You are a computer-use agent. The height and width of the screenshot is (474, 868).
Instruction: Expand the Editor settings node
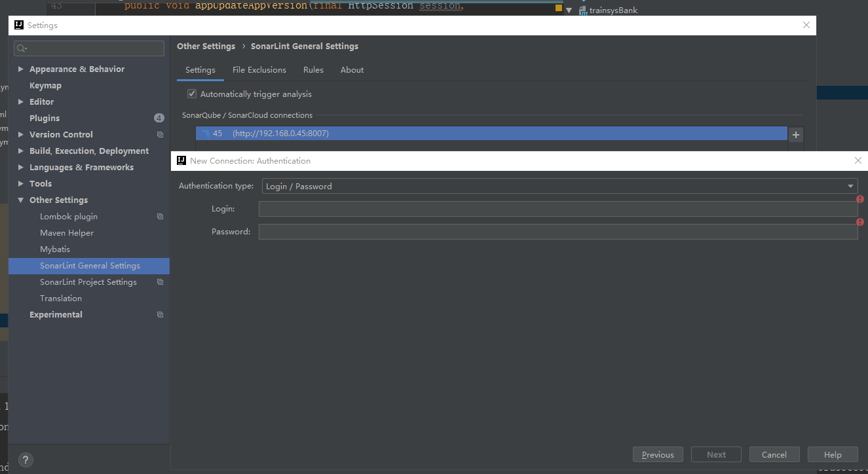pyautogui.click(x=21, y=102)
